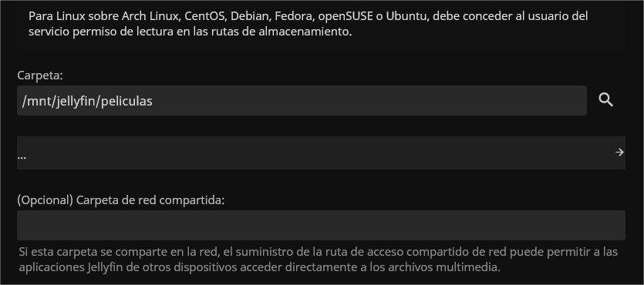
Task: Focus the Carpeta path input field
Action: click(302, 100)
